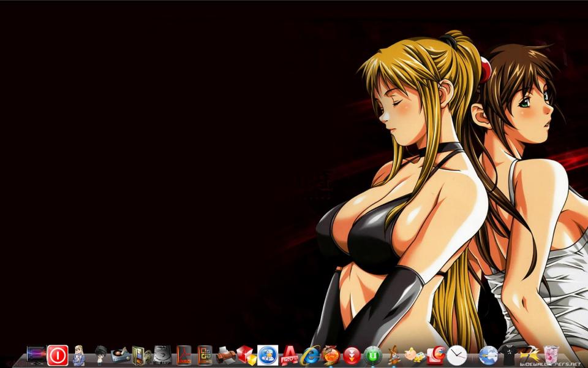The width and height of the screenshot is (588, 368).
Task: Open the pink Recycle Bin in dock
Action: coord(551,355)
